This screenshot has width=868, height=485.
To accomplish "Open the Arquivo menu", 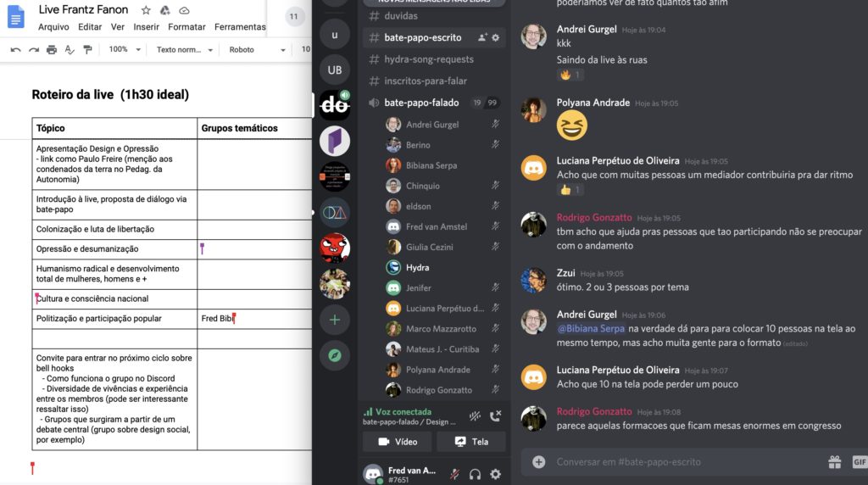I will [x=53, y=26].
